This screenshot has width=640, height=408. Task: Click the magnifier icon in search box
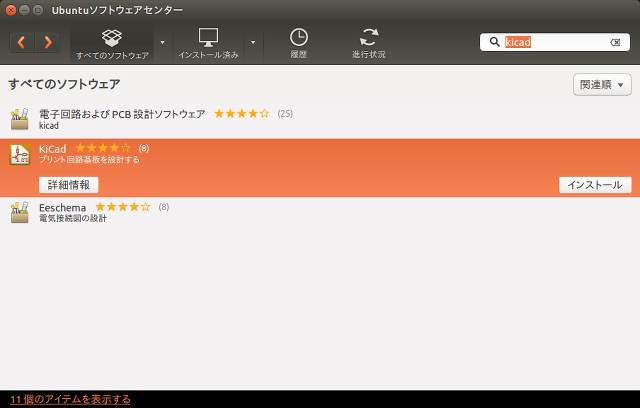(495, 42)
